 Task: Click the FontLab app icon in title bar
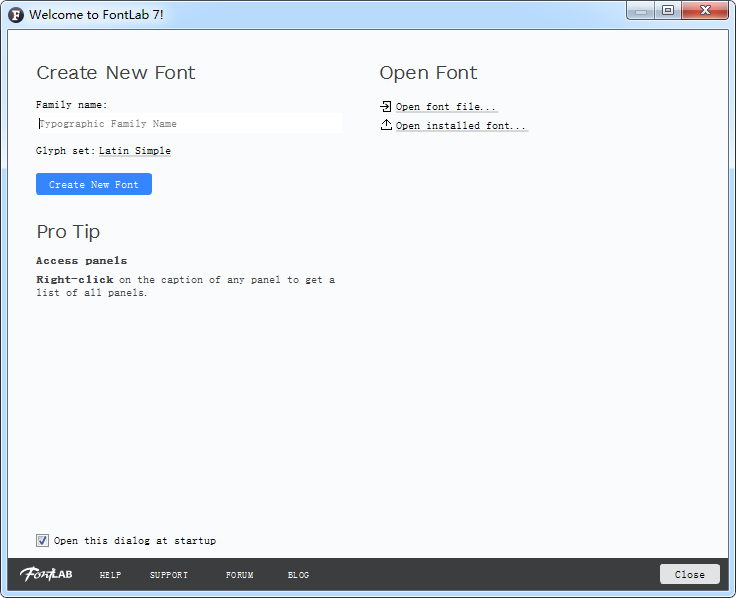[16, 15]
